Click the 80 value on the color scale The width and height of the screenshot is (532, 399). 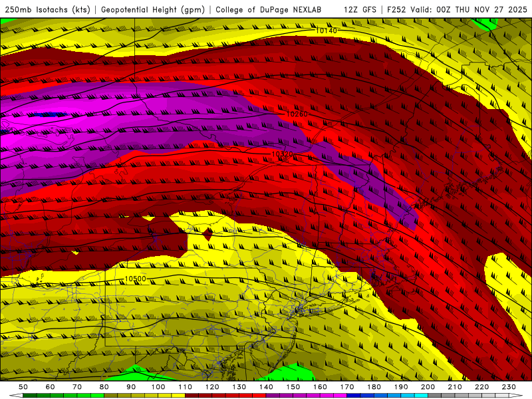[x=104, y=387]
